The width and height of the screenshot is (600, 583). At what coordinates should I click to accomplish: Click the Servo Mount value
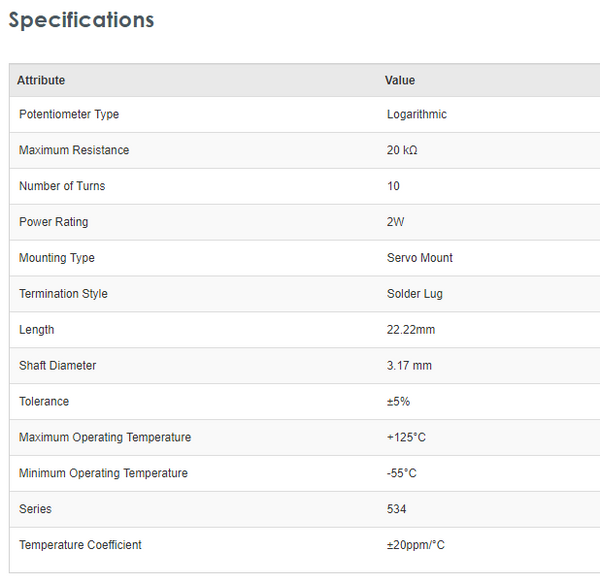pos(420,258)
